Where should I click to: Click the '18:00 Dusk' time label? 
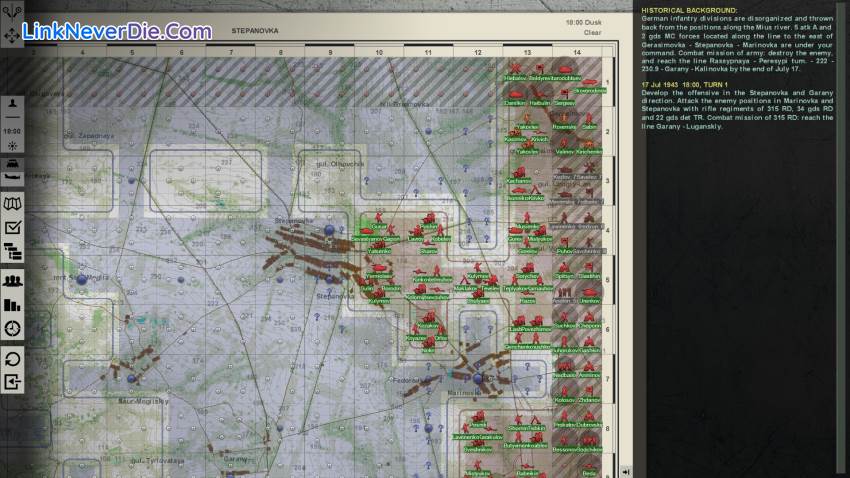(x=583, y=22)
